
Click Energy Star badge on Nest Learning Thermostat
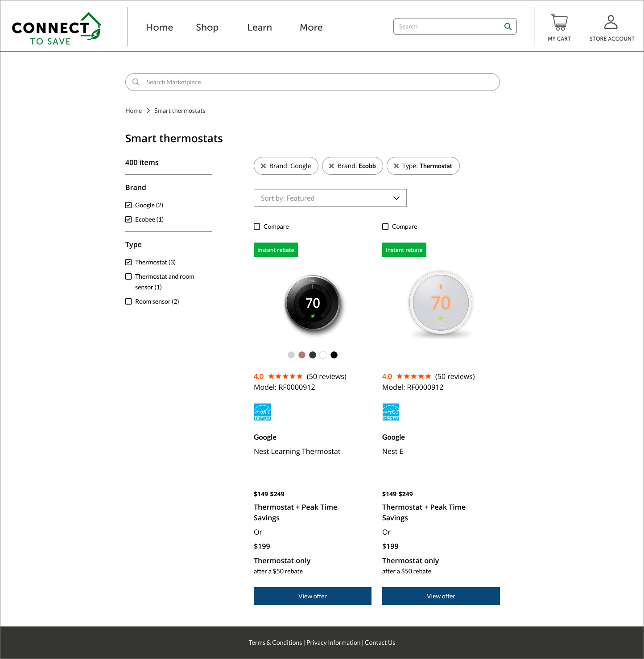click(x=262, y=412)
